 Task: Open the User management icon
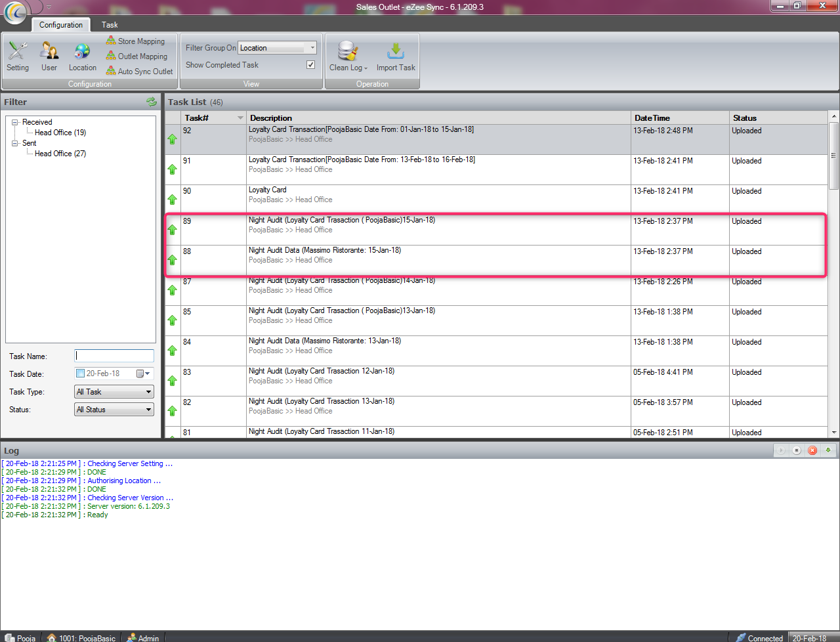49,56
